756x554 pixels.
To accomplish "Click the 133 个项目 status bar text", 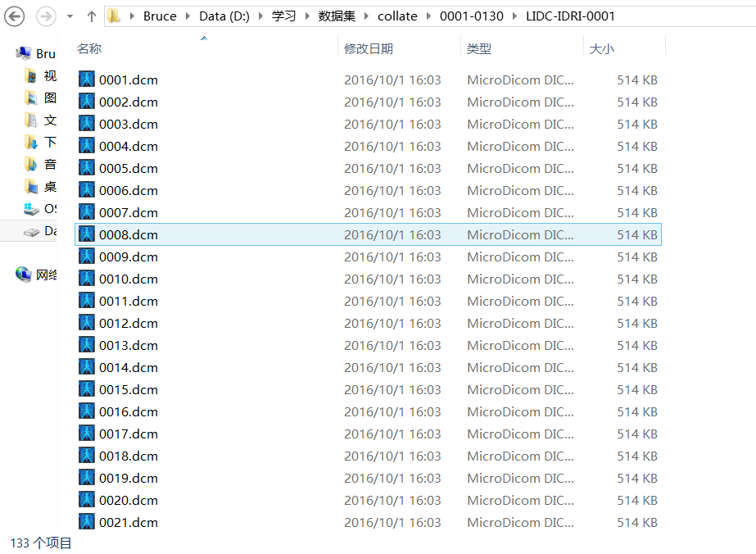I will 41,543.
